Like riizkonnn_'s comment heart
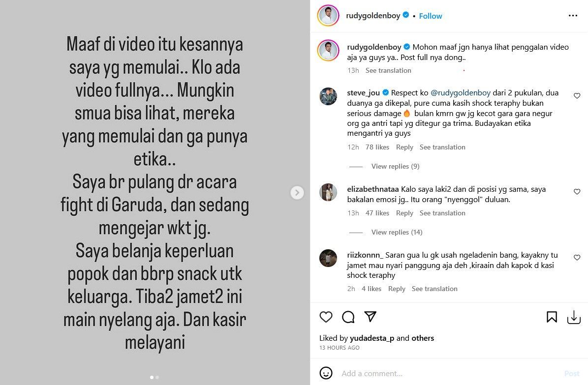588x385 pixels. [577, 258]
